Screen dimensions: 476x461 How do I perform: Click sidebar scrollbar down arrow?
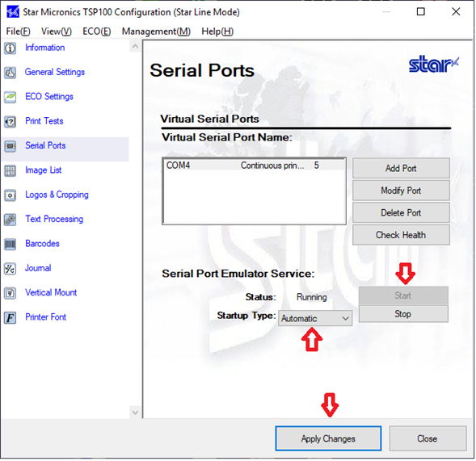[136, 413]
